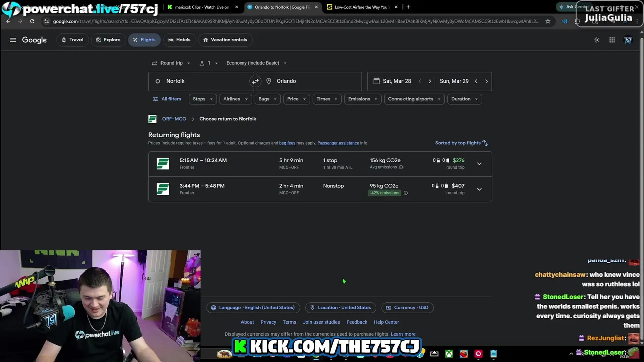Image resolution: width=644 pixels, height=362 pixels.
Task: Open All filters panel
Action: pos(167,99)
